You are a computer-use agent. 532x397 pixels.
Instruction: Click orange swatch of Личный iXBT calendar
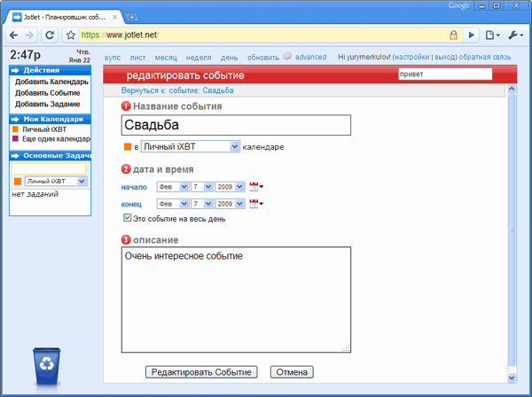pyautogui.click(x=15, y=129)
